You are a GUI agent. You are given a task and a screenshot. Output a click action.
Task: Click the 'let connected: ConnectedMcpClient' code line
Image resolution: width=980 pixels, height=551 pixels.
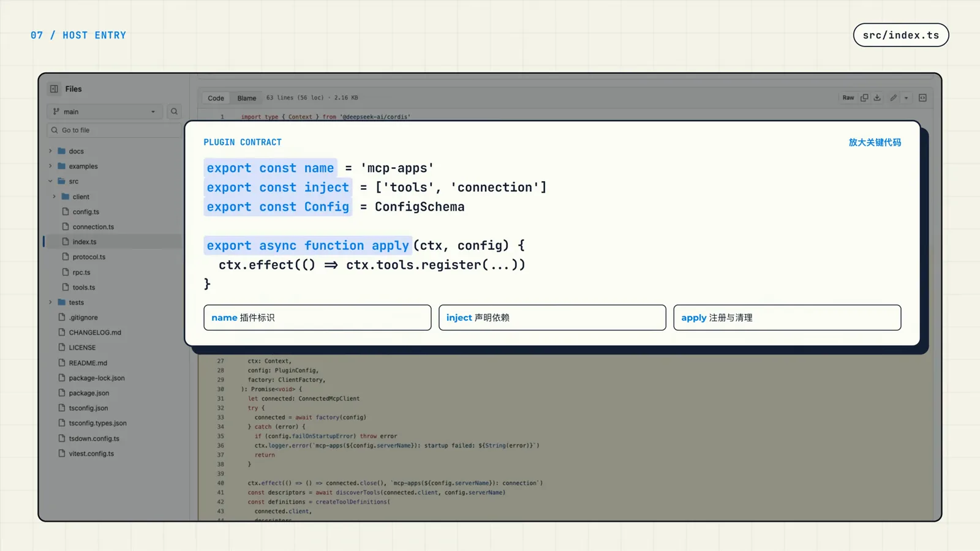(304, 399)
